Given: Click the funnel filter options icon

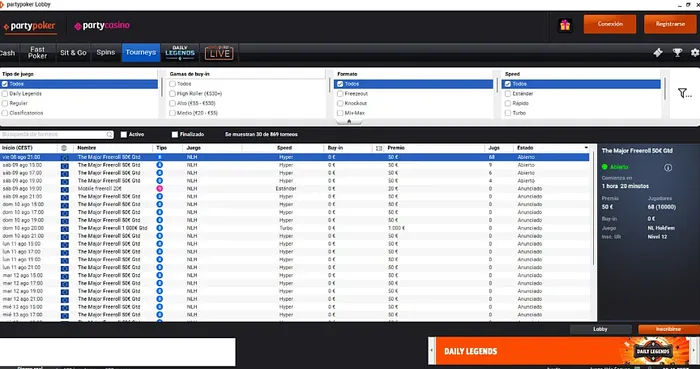Looking at the screenshot, I should pyautogui.click(x=684, y=93).
